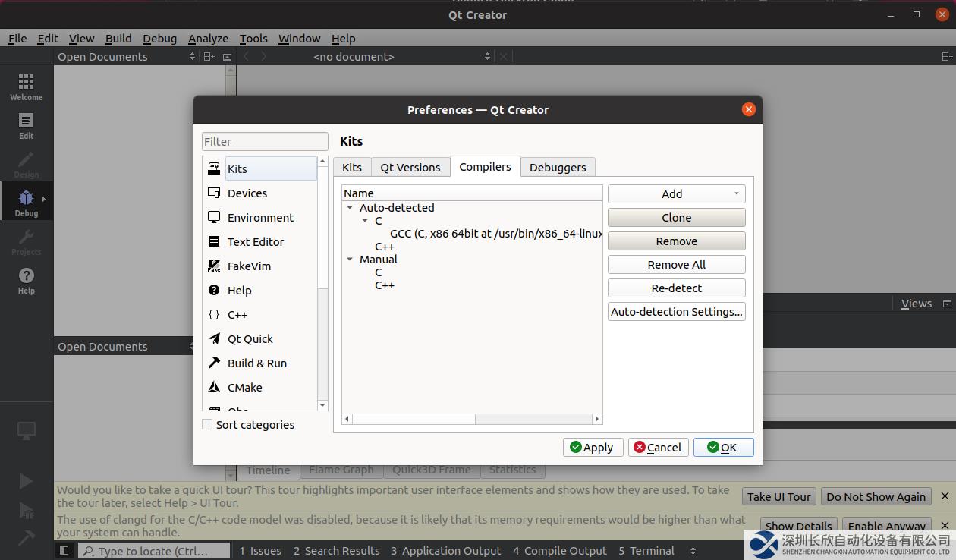
Task: Click the kit selector monitor icon
Action: click(x=26, y=431)
